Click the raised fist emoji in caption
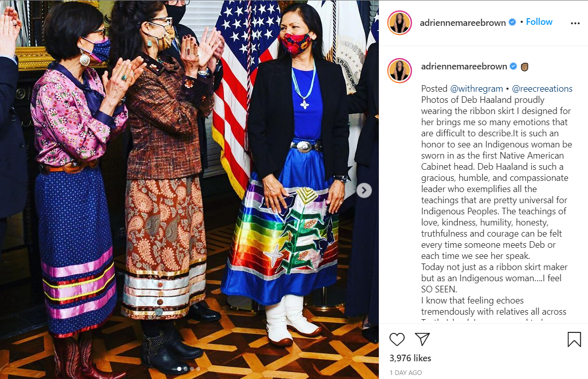Viewport: 588px width, 379px height. click(524, 67)
